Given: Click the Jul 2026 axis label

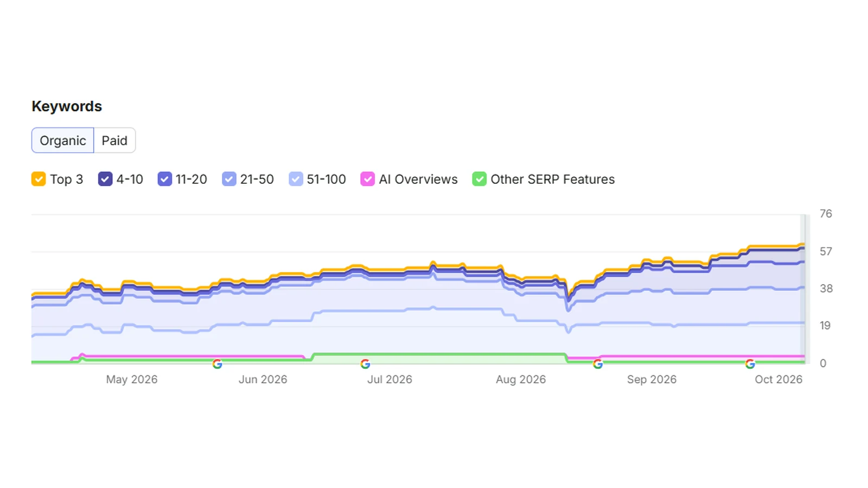Looking at the screenshot, I should pos(390,380).
